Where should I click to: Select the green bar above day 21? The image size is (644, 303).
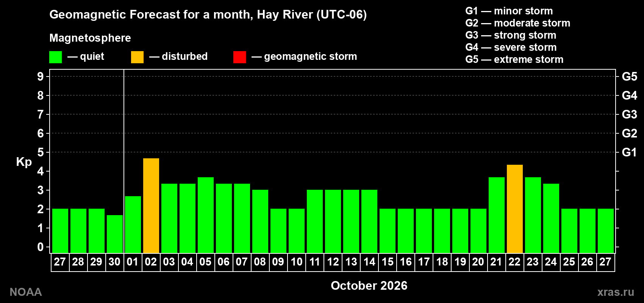(497, 215)
